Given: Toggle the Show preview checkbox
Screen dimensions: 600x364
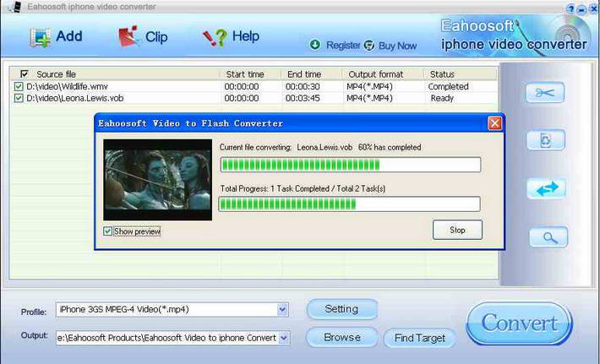Looking at the screenshot, I should [x=107, y=231].
